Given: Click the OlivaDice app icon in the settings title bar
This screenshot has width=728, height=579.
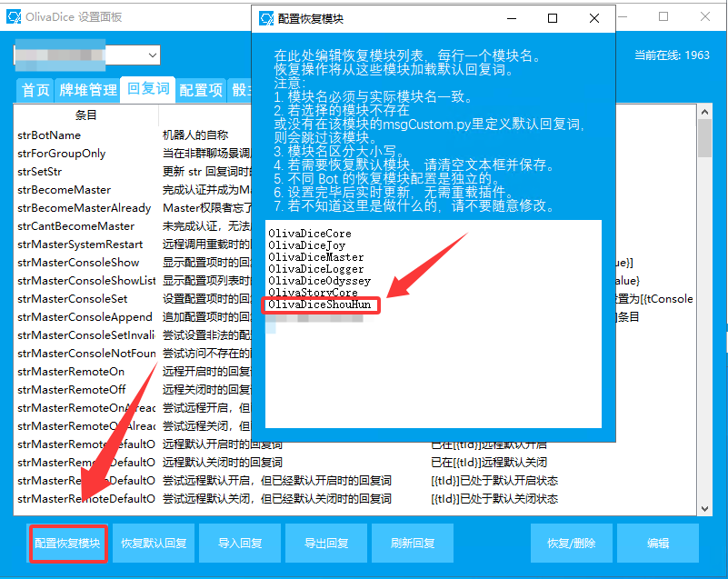Looking at the screenshot, I should (14, 17).
